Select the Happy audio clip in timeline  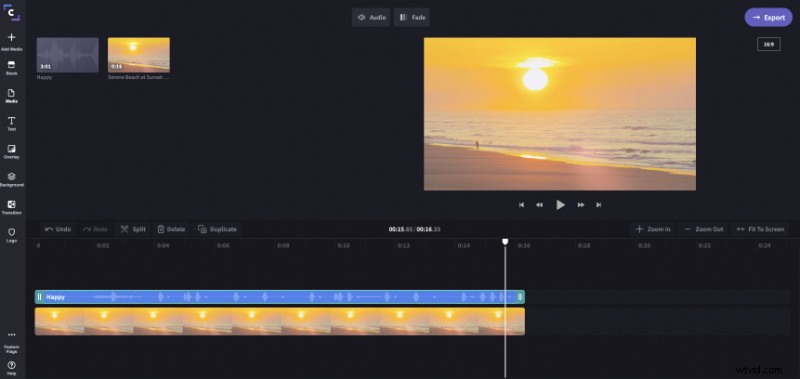(280, 297)
